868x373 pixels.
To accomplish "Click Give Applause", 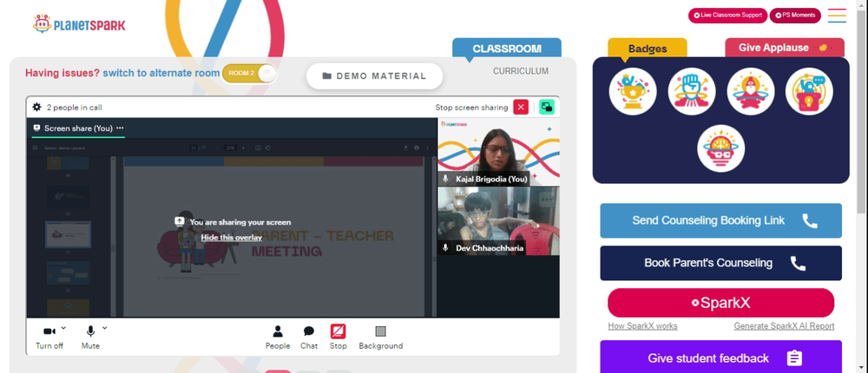I will (x=785, y=48).
